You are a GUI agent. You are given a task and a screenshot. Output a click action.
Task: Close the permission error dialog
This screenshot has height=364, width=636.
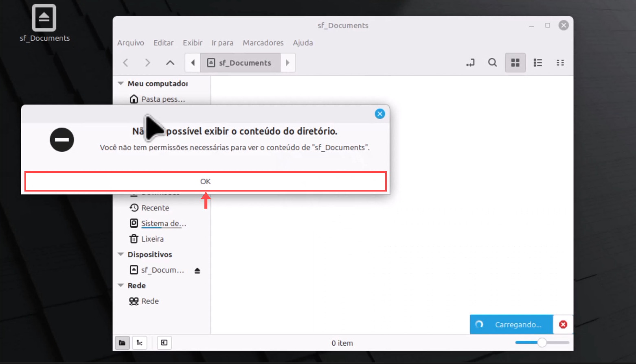(x=379, y=114)
